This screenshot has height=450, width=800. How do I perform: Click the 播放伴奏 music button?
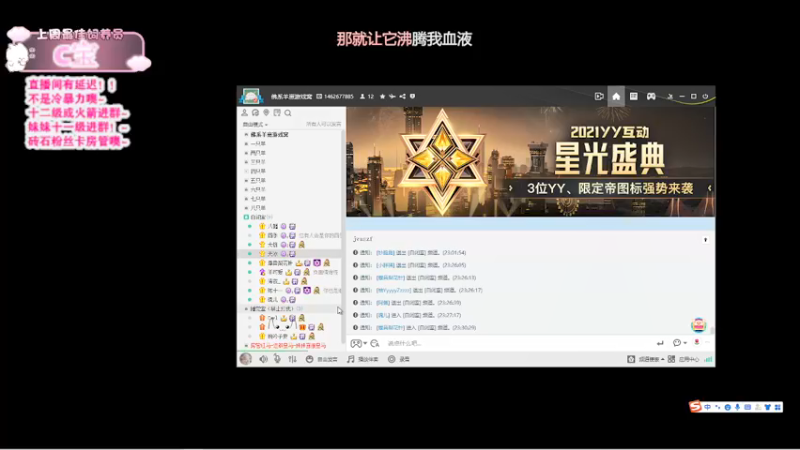click(x=362, y=359)
